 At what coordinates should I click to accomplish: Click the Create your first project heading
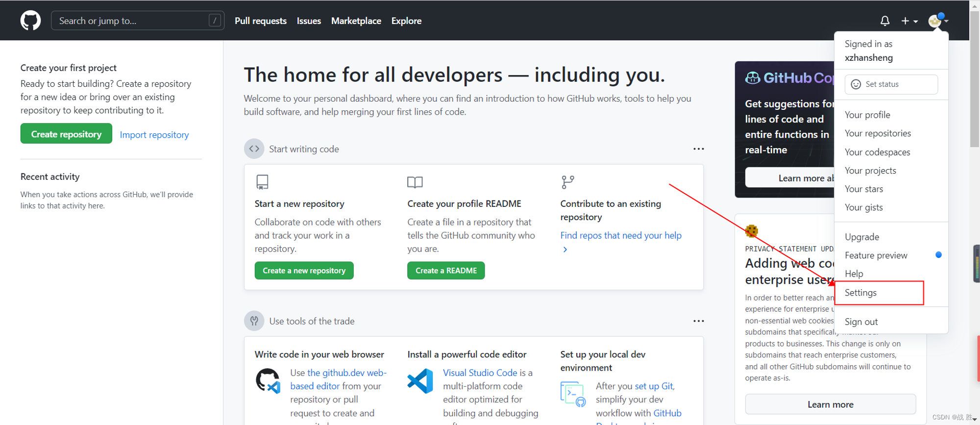click(69, 68)
